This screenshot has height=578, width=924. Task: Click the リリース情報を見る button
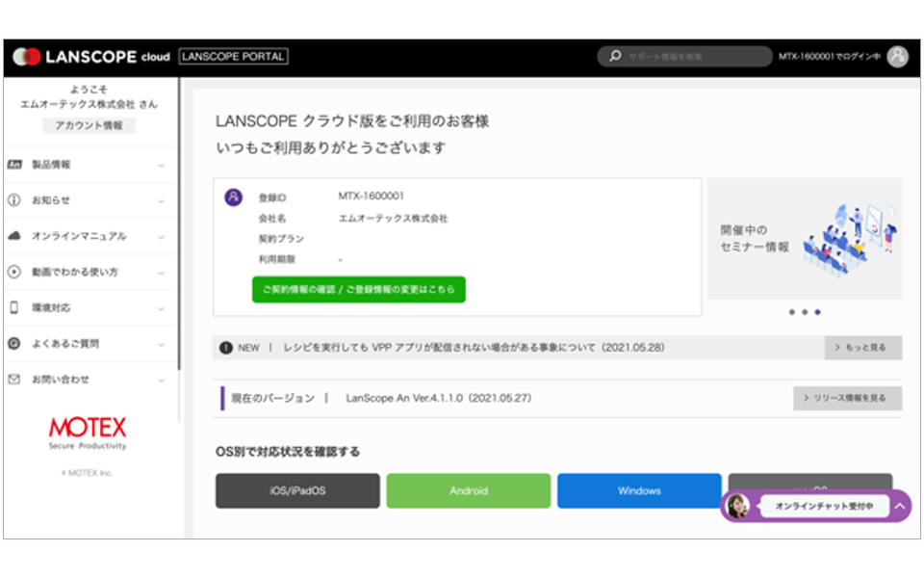coord(847,398)
